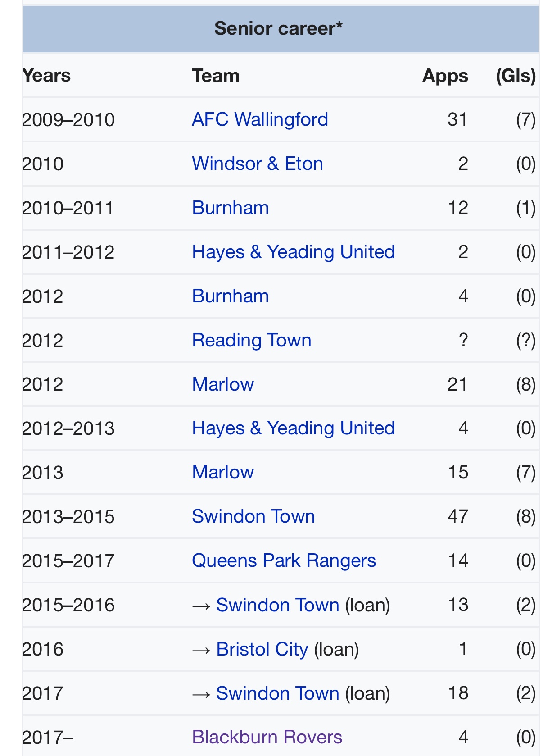Visit the Blackburn Rovers link

[x=267, y=738]
